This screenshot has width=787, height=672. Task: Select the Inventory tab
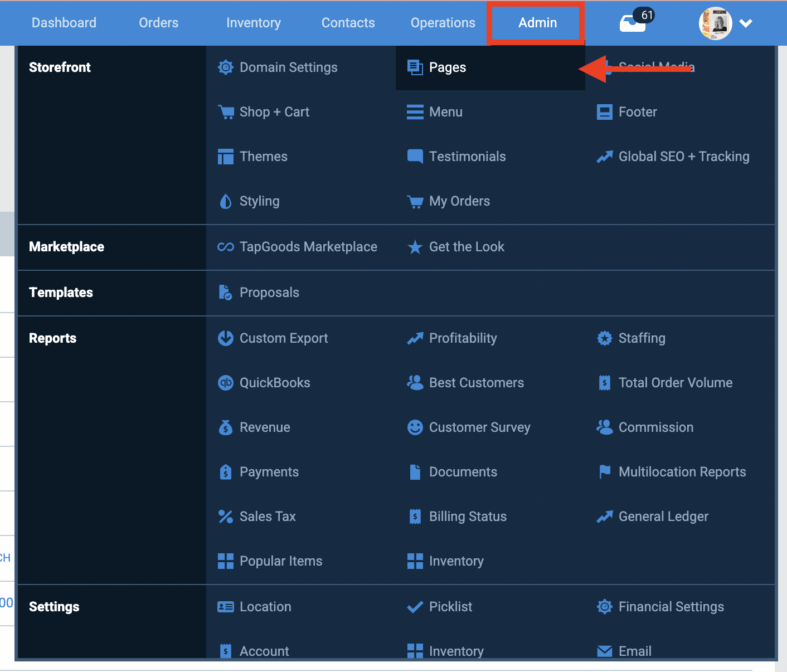coord(254,23)
